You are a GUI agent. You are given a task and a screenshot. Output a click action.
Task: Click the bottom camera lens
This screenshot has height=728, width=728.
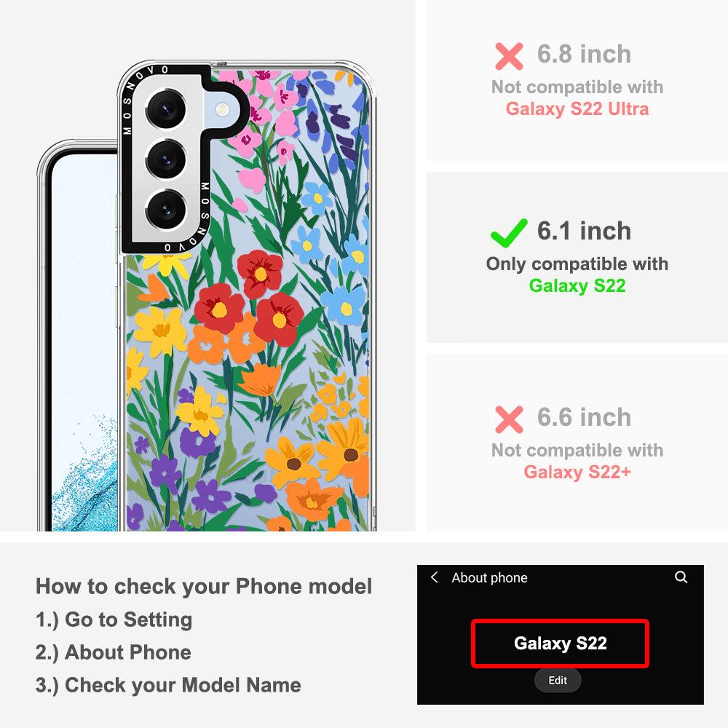tap(166, 209)
